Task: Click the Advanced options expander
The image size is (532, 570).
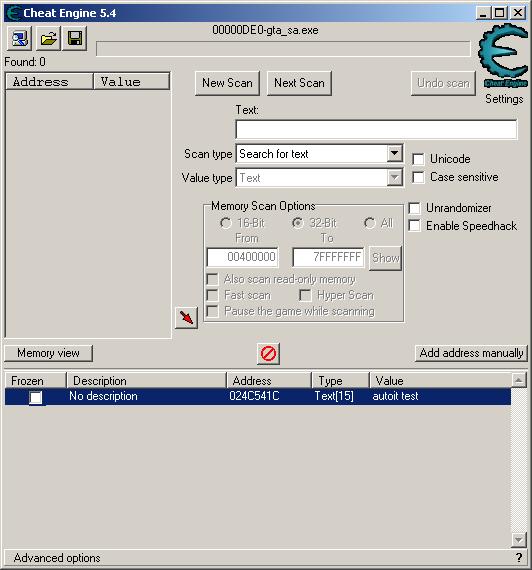Action: pyautogui.click(x=57, y=558)
